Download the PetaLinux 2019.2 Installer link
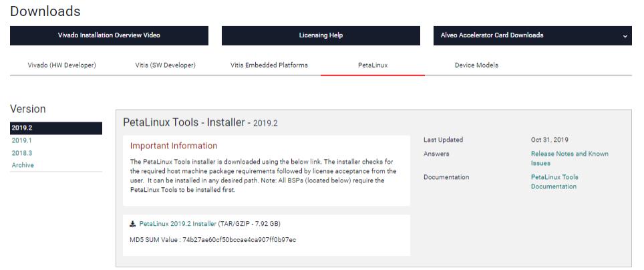The height and width of the screenshot is (270, 644). 178,224
